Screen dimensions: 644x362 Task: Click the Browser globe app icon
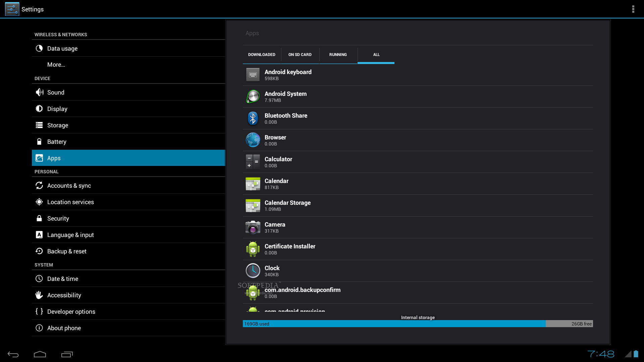click(x=253, y=140)
